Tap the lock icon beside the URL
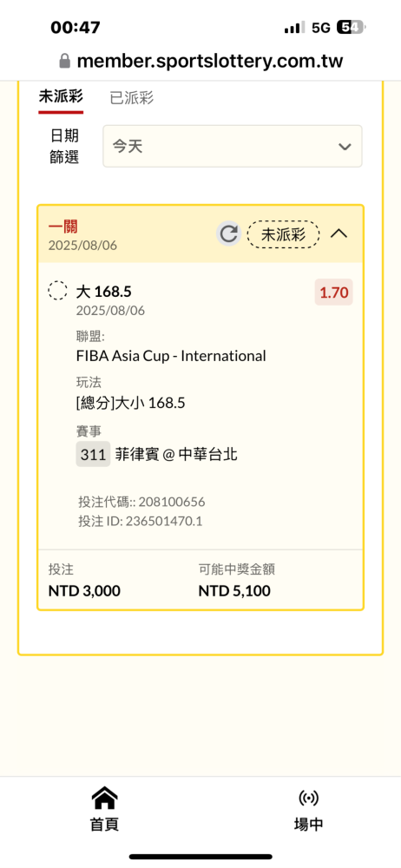 pos(65,61)
